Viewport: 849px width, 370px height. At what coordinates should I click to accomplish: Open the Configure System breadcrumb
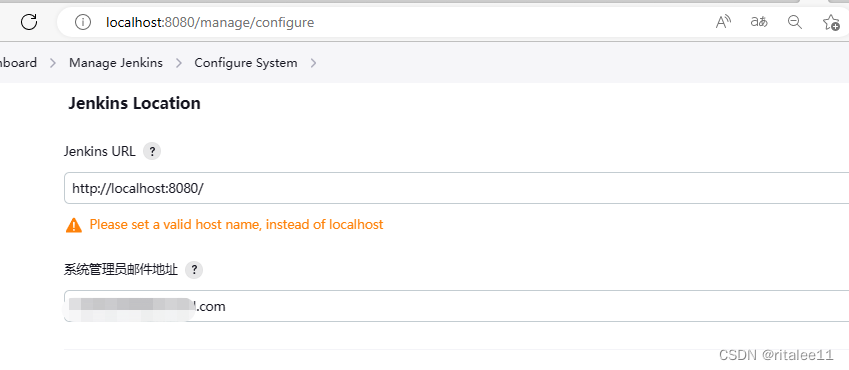[246, 63]
